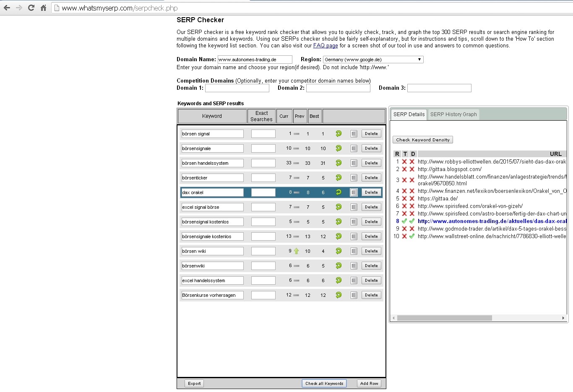Click SERP details horizontal scrollbar thumb
573x392 pixels.
(x=445, y=318)
